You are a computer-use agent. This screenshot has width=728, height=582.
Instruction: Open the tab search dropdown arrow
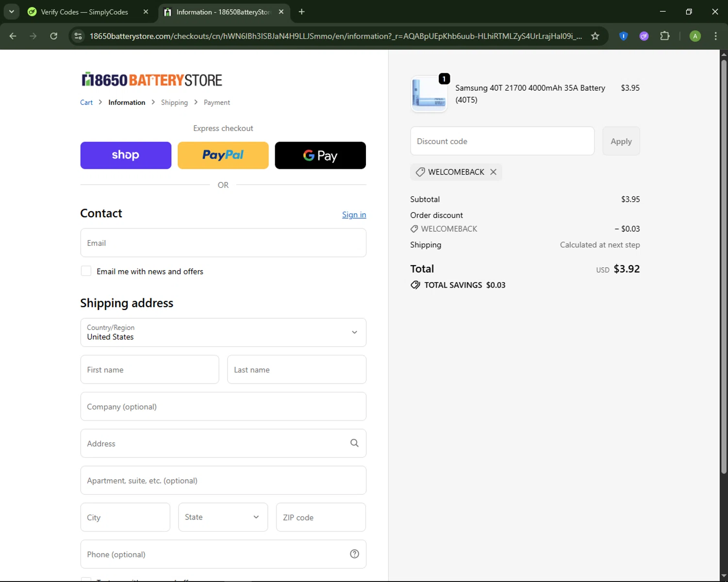11,12
